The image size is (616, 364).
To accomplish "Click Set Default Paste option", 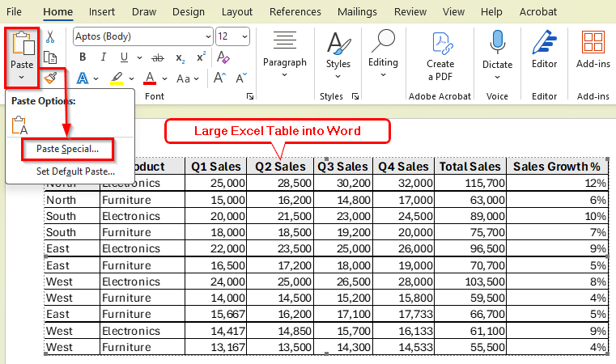I will point(74,171).
